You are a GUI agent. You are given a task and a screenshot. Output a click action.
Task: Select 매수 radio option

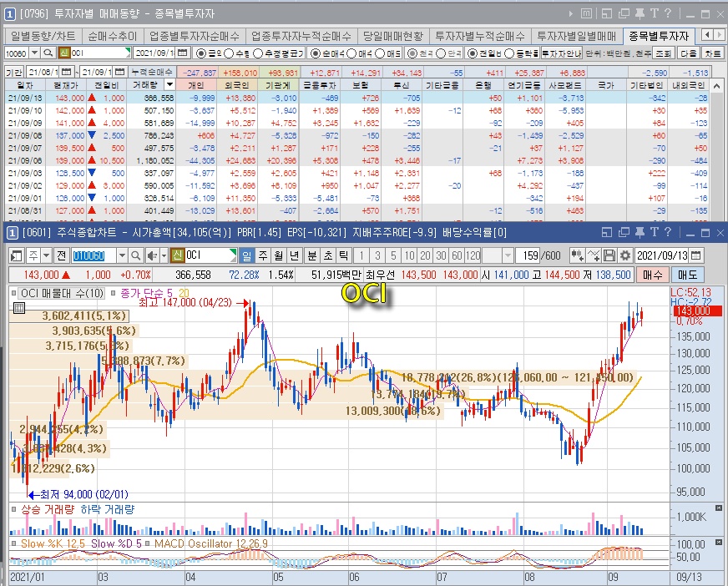(x=351, y=53)
